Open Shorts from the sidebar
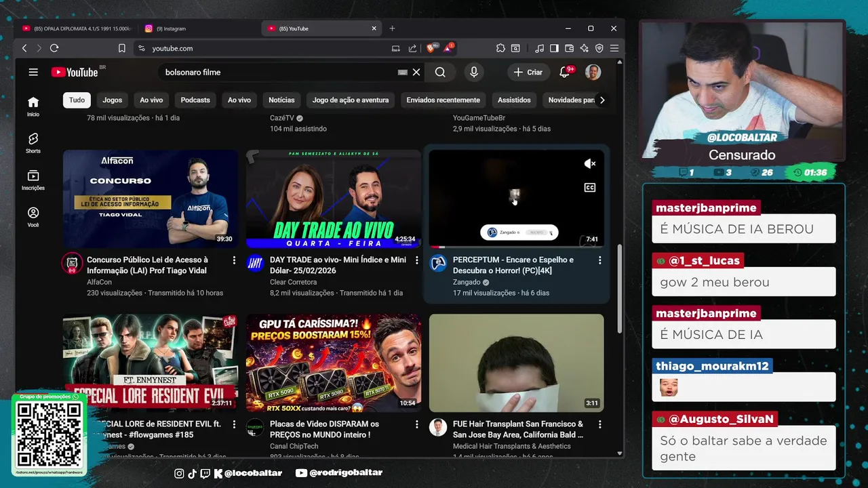The height and width of the screenshot is (488, 868). click(x=33, y=143)
